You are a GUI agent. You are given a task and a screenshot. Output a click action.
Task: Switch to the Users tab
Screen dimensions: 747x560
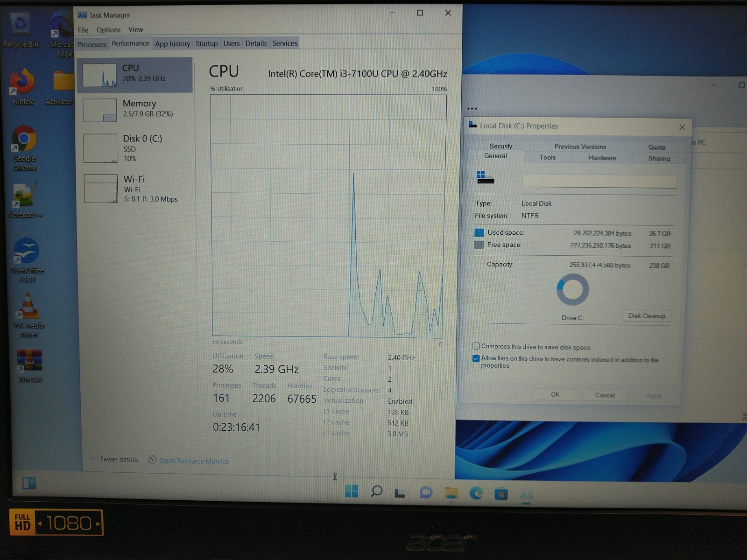pyautogui.click(x=231, y=43)
